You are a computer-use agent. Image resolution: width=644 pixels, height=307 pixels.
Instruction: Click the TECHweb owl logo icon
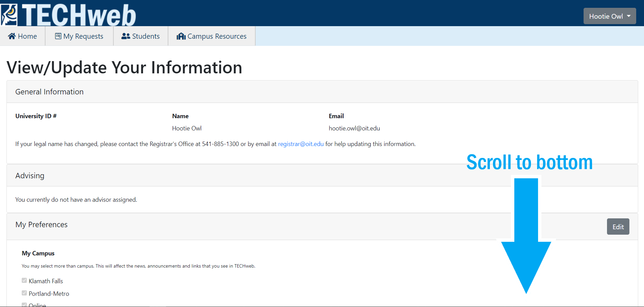tap(9, 15)
